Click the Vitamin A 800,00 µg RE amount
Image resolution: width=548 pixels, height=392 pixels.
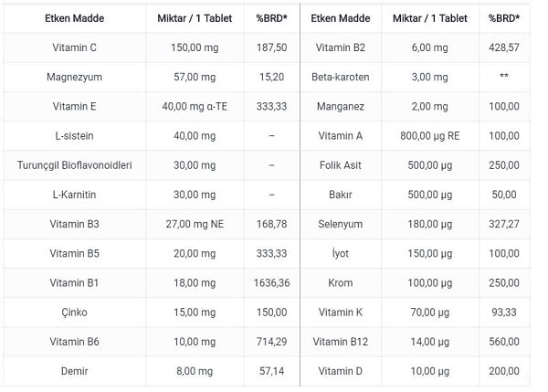(430, 135)
